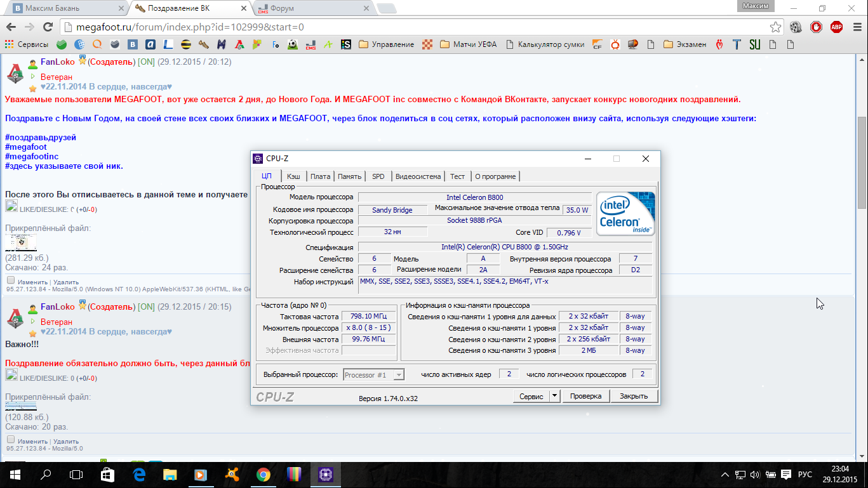The image size is (868, 488).
Task: Click the Intel Celeron logo in CPU-Z
Action: click(625, 214)
